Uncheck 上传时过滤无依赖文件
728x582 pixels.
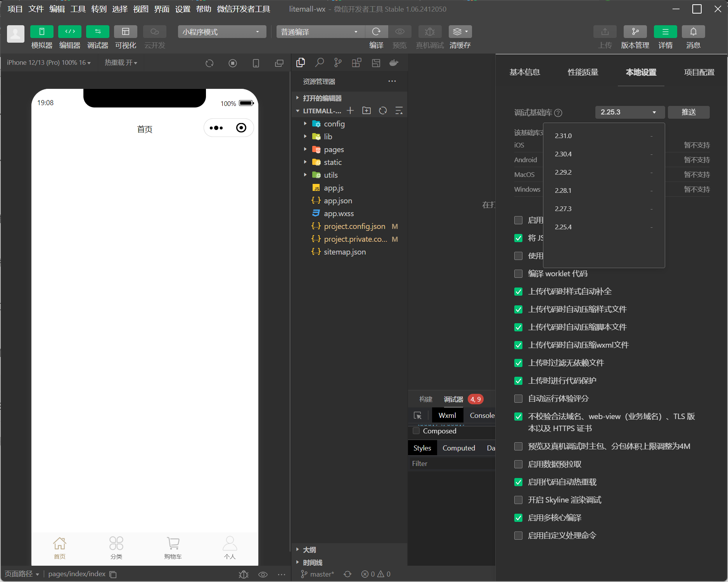[518, 363]
